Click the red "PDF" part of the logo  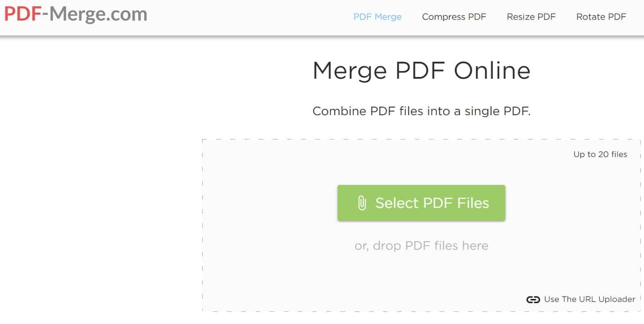coord(23,15)
